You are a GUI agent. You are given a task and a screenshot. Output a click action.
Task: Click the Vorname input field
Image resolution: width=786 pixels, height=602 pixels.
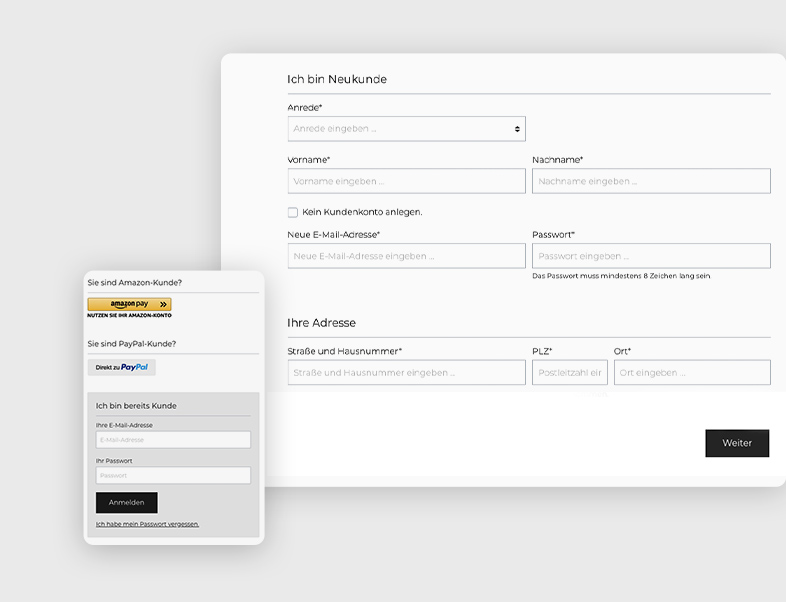pos(405,181)
